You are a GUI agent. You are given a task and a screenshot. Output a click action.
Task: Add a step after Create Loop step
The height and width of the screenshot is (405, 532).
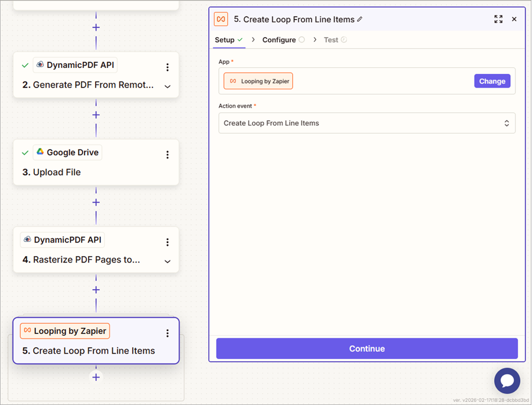(x=96, y=377)
